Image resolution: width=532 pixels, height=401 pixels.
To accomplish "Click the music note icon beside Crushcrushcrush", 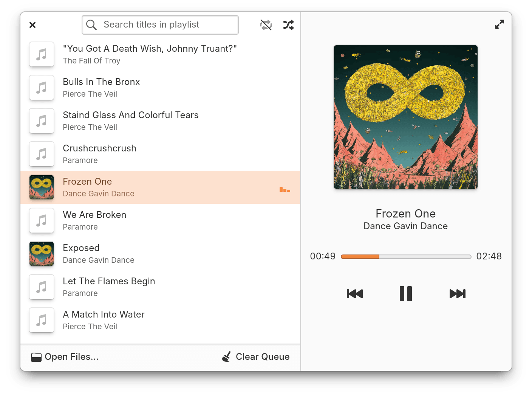I will click(x=42, y=154).
